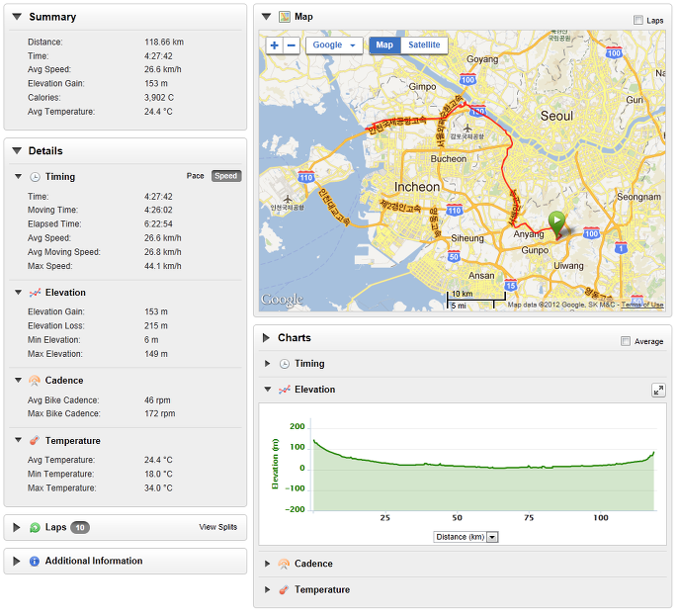Select the Satellite view tab
Viewport: 678px width, 616px height.
[x=424, y=45]
